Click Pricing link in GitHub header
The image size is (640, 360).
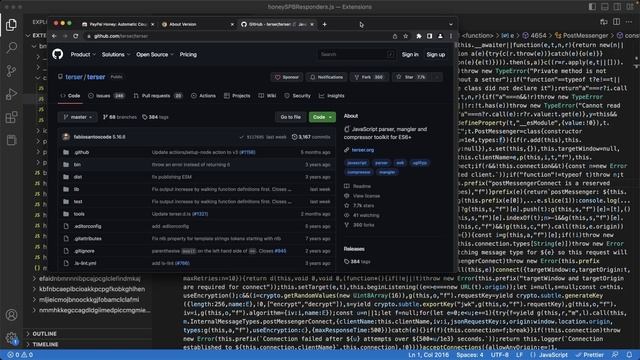click(x=188, y=55)
